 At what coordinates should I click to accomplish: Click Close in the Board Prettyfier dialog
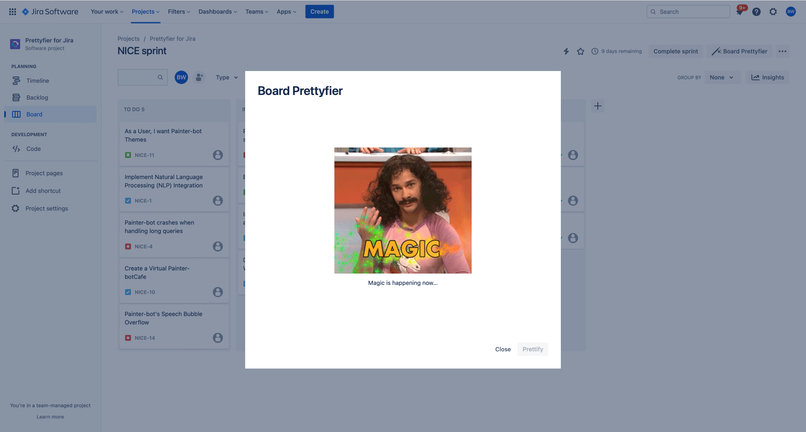(x=503, y=349)
